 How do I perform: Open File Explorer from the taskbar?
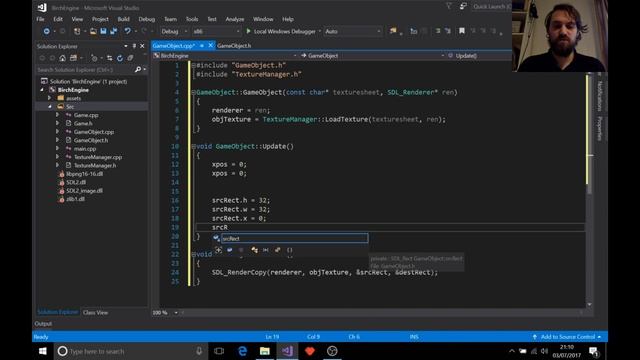coord(264,351)
